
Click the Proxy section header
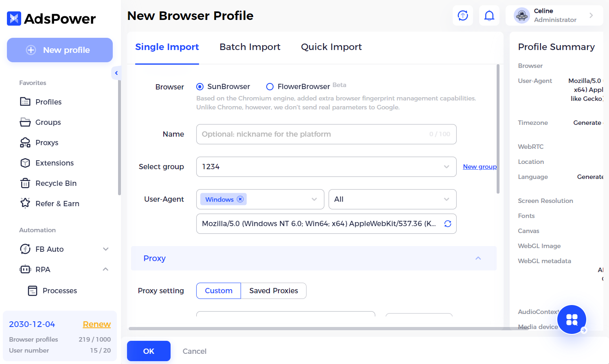(314, 258)
